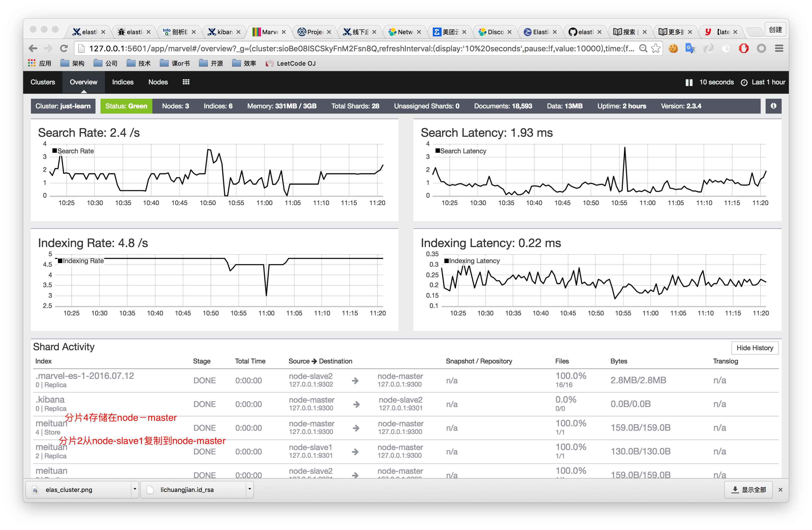Switch to the 美团 browser tab
Viewport: 812px width, 530px height.
[450, 32]
